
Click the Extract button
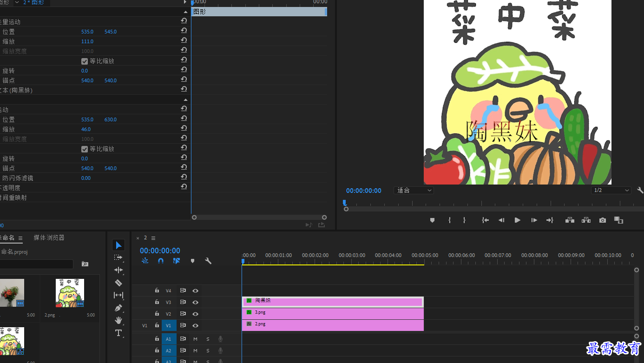coord(586,220)
